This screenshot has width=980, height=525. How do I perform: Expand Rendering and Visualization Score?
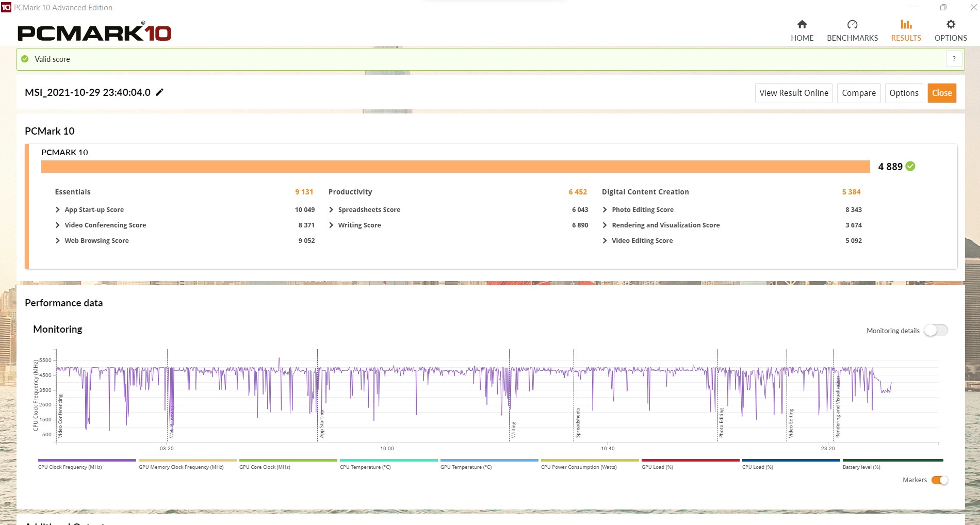tap(605, 225)
